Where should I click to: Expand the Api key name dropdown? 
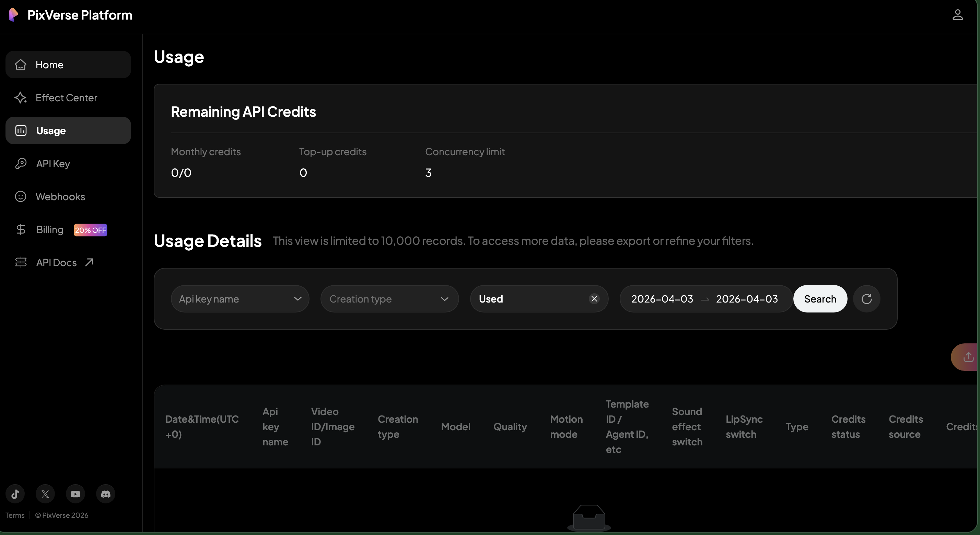240,299
